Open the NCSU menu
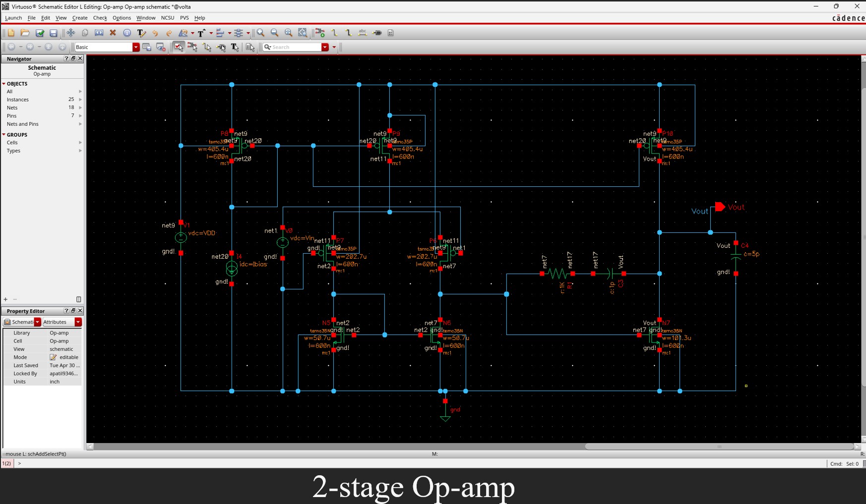Image resolution: width=866 pixels, height=504 pixels. click(167, 18)
